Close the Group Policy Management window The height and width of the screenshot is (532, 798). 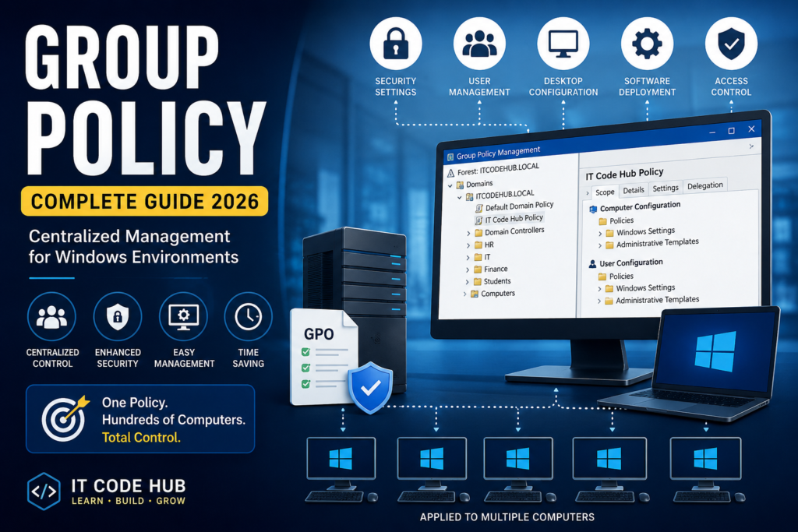click(751, 129)
